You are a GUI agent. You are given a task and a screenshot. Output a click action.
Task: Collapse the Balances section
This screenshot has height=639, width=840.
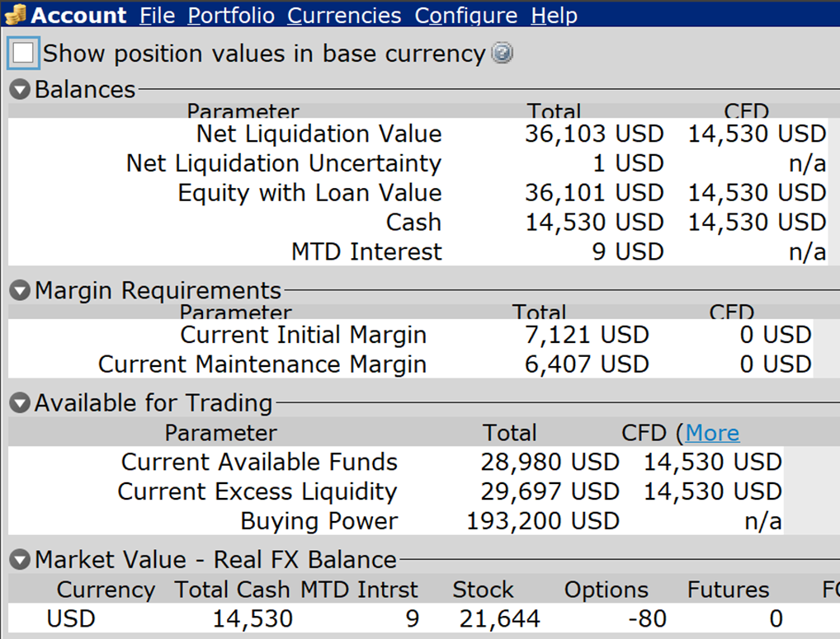pos(20,90)
